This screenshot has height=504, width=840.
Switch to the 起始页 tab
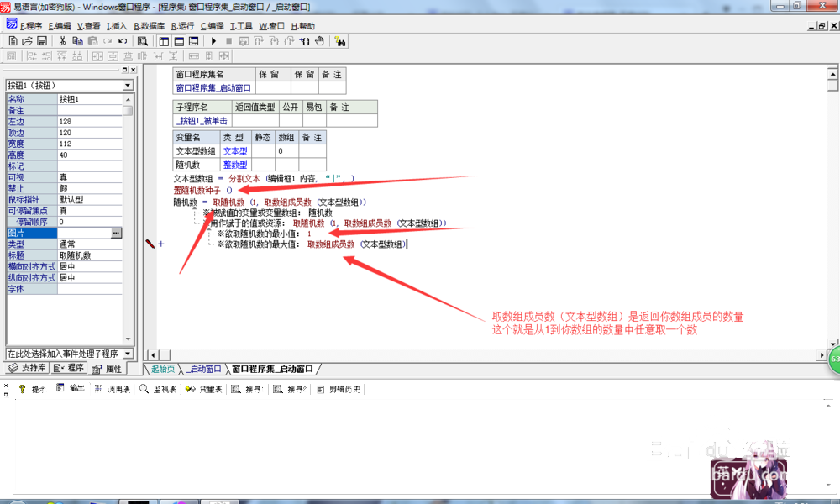pyautogui.click(x=162, y=369)
